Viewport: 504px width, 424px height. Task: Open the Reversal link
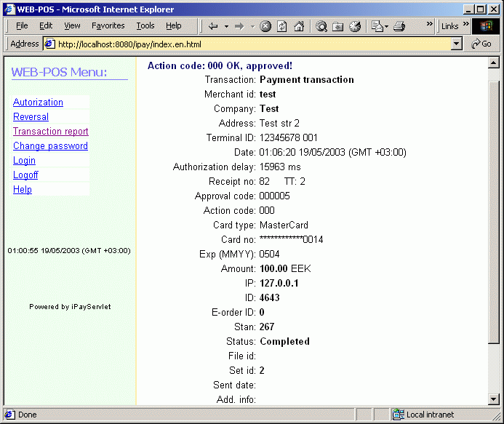point(31,116)
